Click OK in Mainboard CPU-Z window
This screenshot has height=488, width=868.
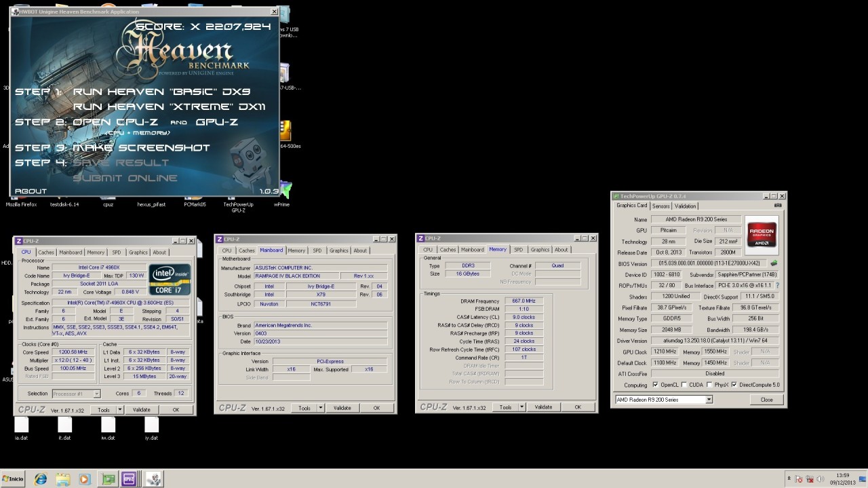tap(376, 408)
